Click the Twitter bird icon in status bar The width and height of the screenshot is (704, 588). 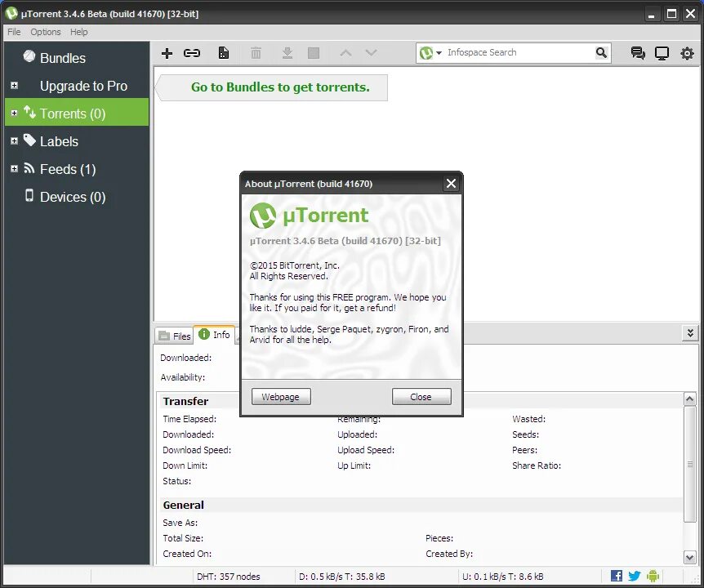point(635,576)
